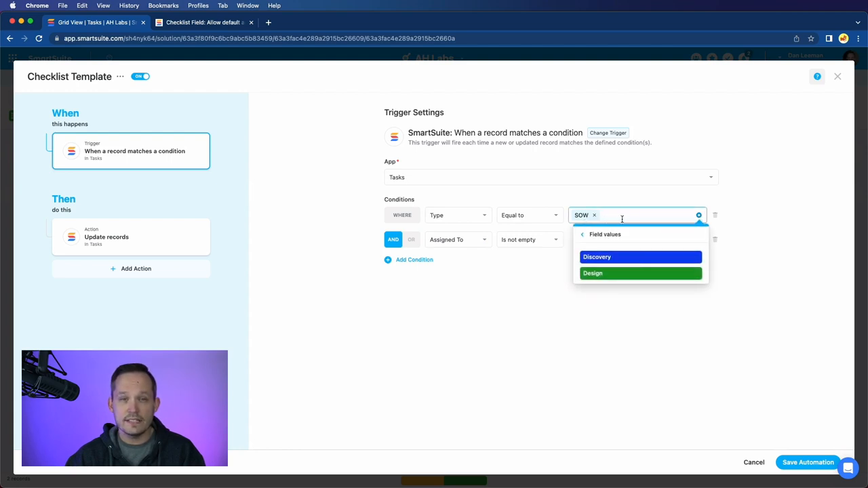Open the 'Equal to' operator dropdown
868x488 pixels.
point(529,216)
